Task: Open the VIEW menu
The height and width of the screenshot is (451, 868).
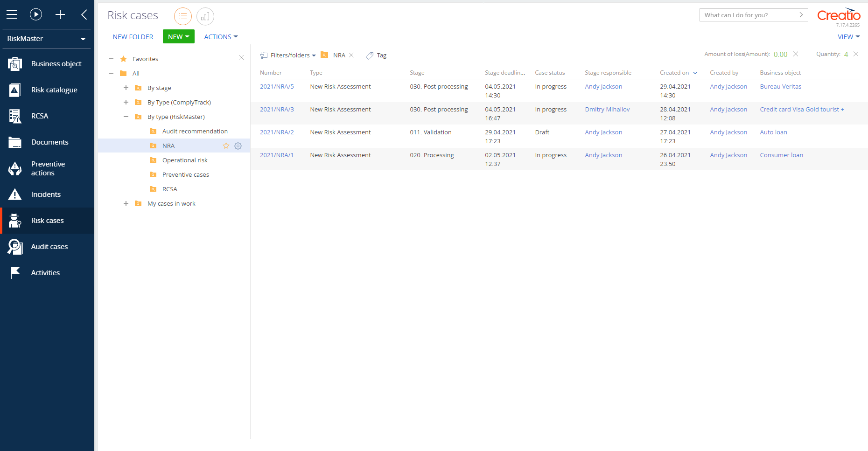Action: click(x=848, y=37)
